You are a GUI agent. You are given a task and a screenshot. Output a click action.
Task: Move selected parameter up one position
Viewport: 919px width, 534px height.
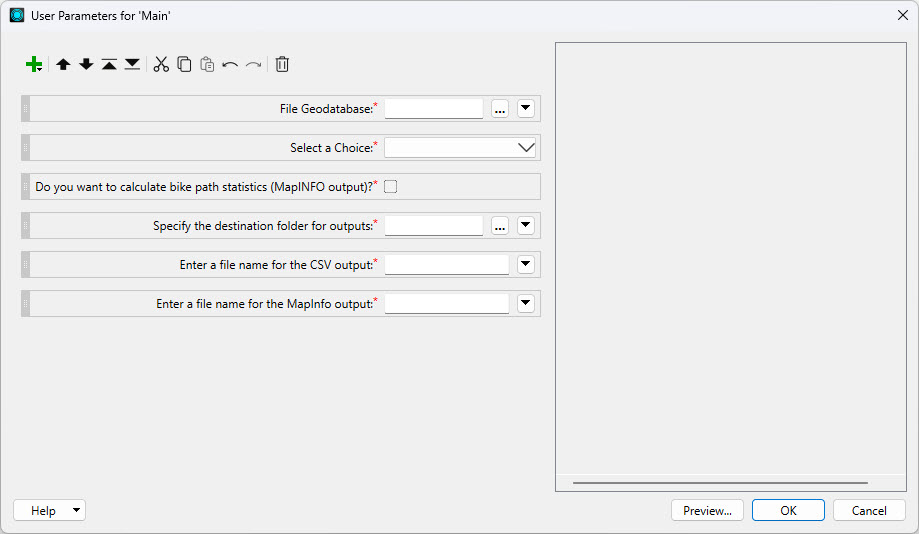click(x=63, y=64)
